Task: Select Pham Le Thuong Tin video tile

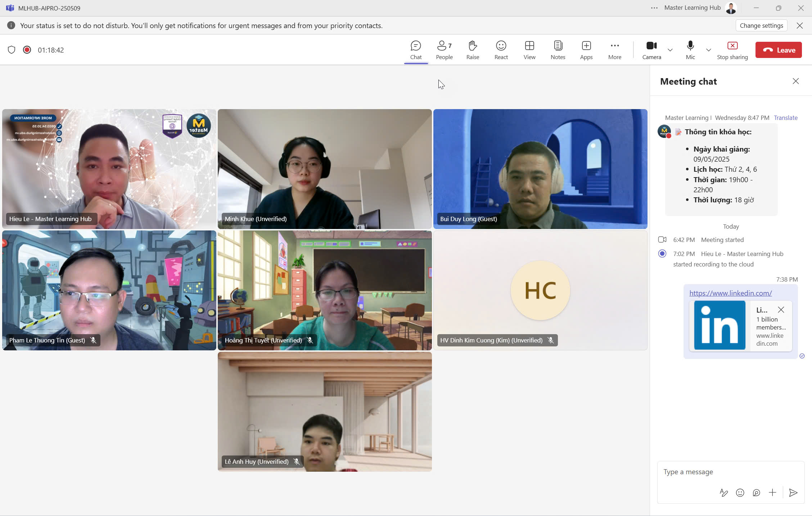Action: pyautogui.click(x=109, y=290)
